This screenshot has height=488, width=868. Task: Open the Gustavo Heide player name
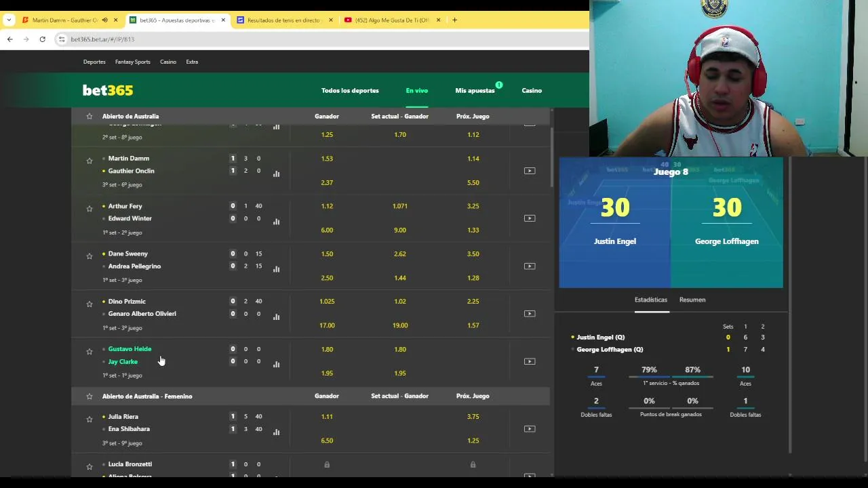(x=130, y=349)
